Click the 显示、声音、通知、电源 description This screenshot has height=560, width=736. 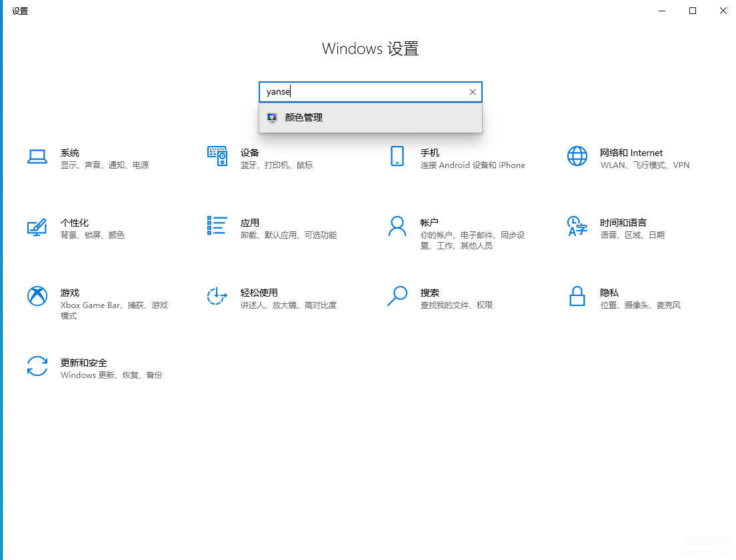[x=105, y=165]
